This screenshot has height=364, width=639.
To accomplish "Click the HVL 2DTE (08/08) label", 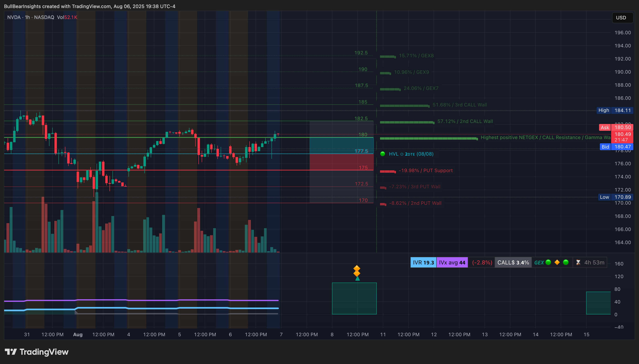I will tap(411, 154).
